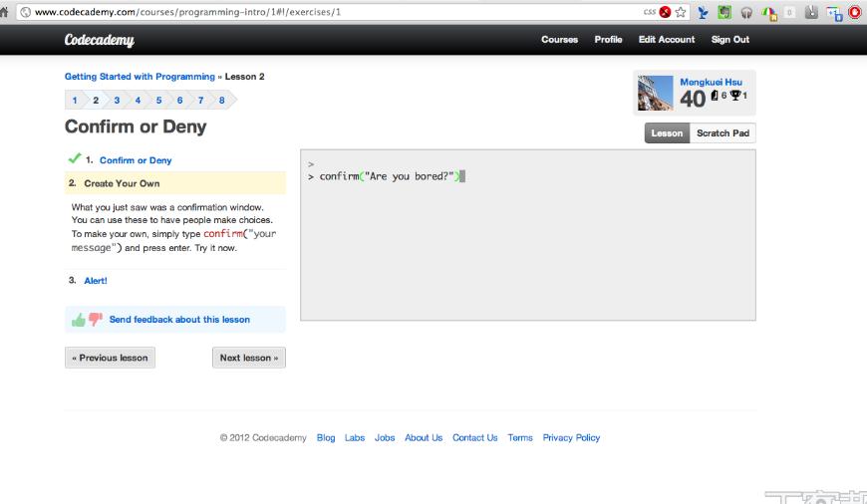
Task: Open the Blog footer link
Action: click(x=326, y=437)
